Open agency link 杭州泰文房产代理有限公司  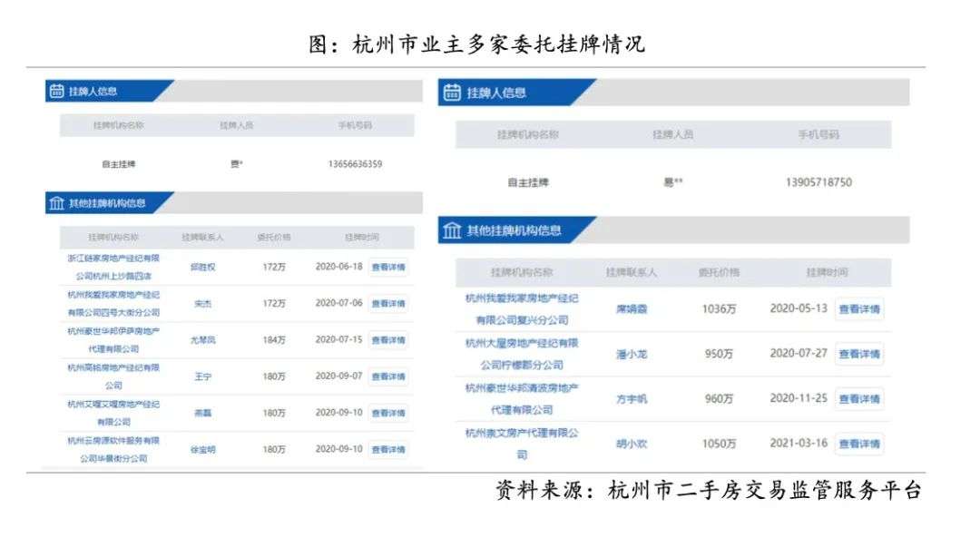[522, 444]
